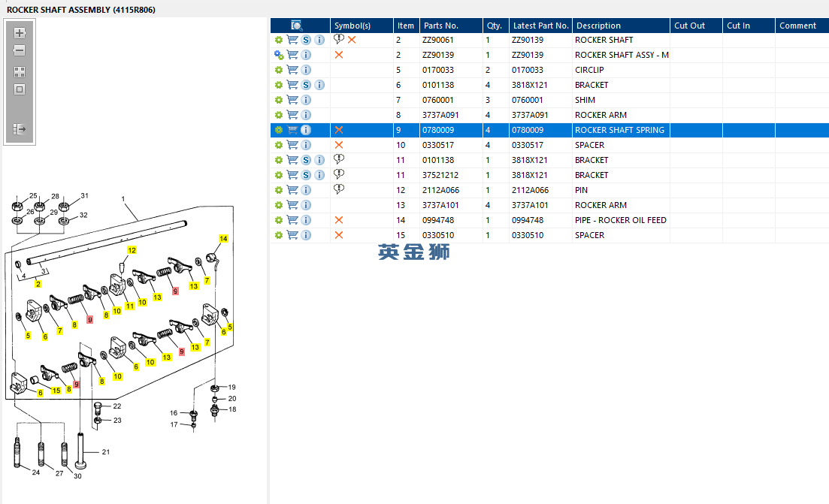Image resolution: width=829 pixels, height=504 pixels.
Task: Click callout 1 rocker shaft label
Action: point(123,199)
